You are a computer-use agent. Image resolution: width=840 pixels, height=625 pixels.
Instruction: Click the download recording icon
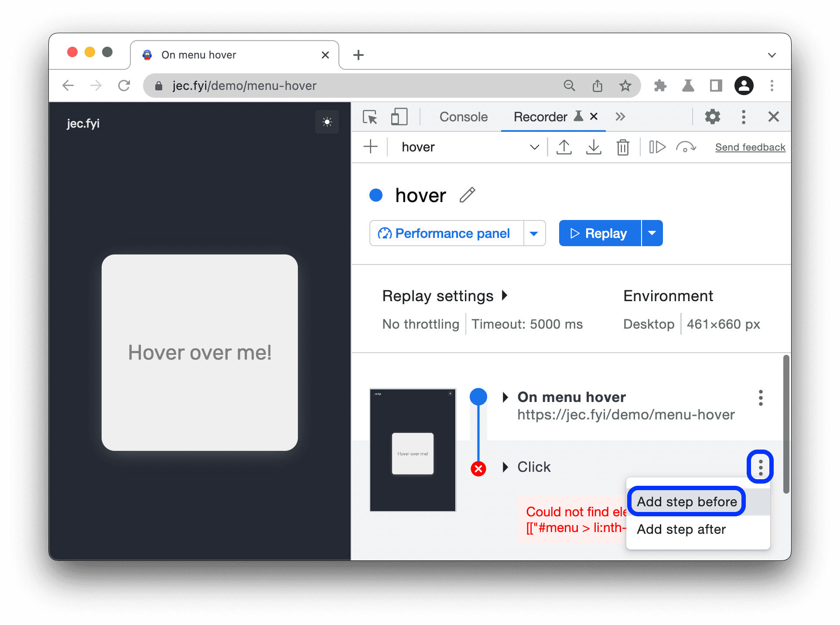point(594,146)
